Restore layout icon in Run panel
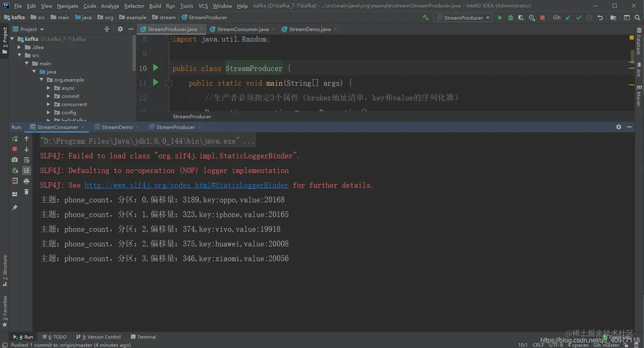The height and width of the screenshot is (348, 644). [x=15, y=194]
